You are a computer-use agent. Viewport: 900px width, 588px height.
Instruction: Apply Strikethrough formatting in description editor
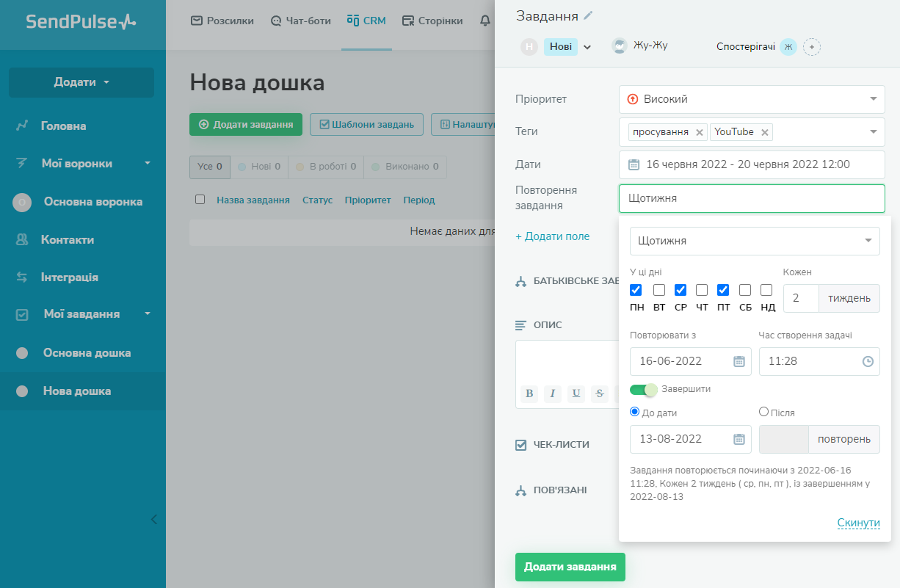(600, 393)
